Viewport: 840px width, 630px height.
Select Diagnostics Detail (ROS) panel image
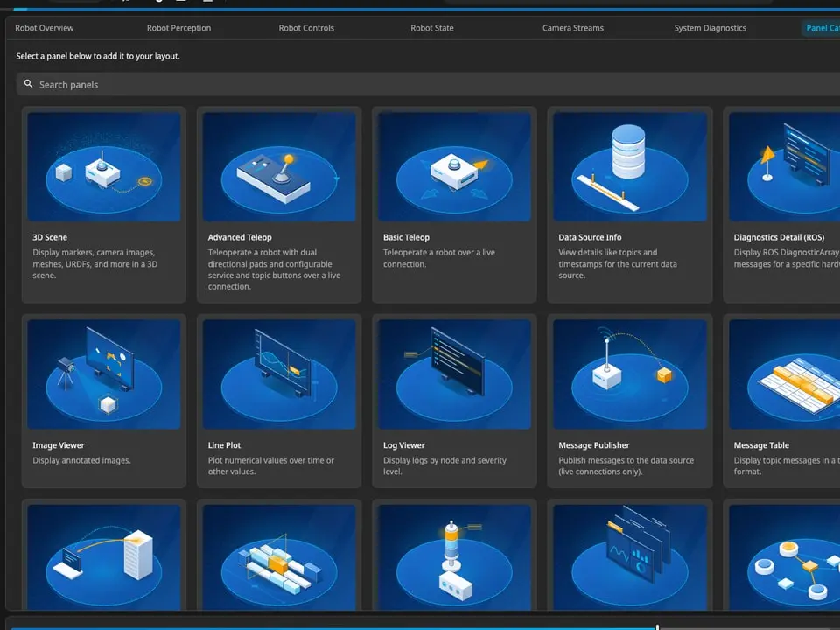pyautogui.click(x=784, y=166)
